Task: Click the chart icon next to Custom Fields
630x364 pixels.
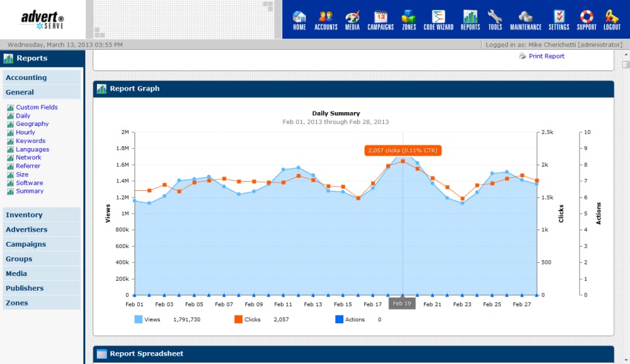Action: point(10,108)
